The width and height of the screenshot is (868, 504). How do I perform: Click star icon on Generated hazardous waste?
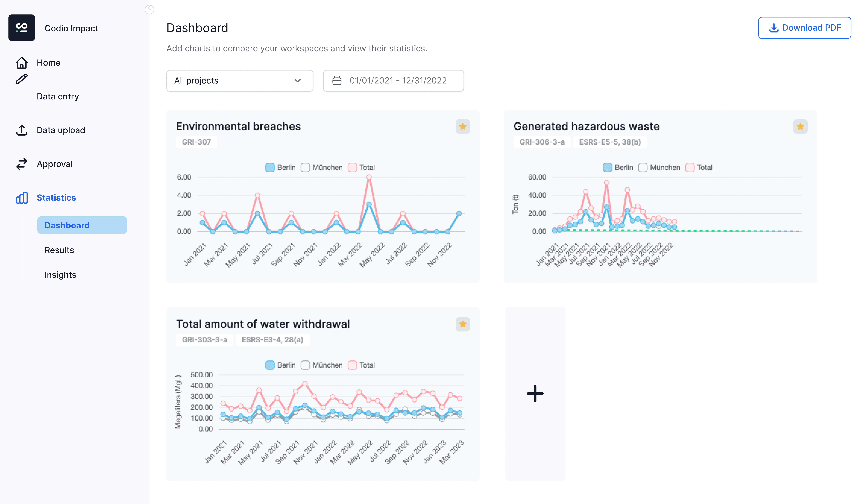tap(800, 126)
